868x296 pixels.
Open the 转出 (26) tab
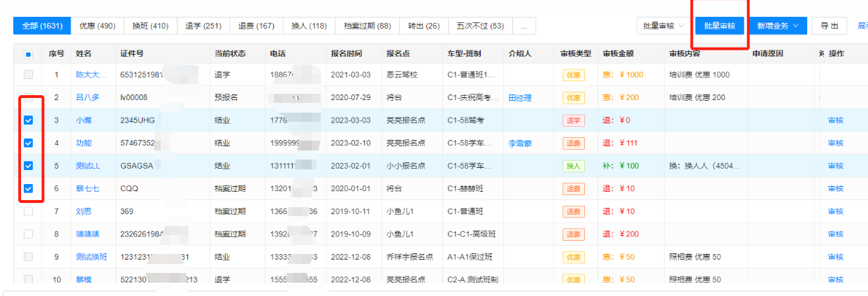pos(424,26)
